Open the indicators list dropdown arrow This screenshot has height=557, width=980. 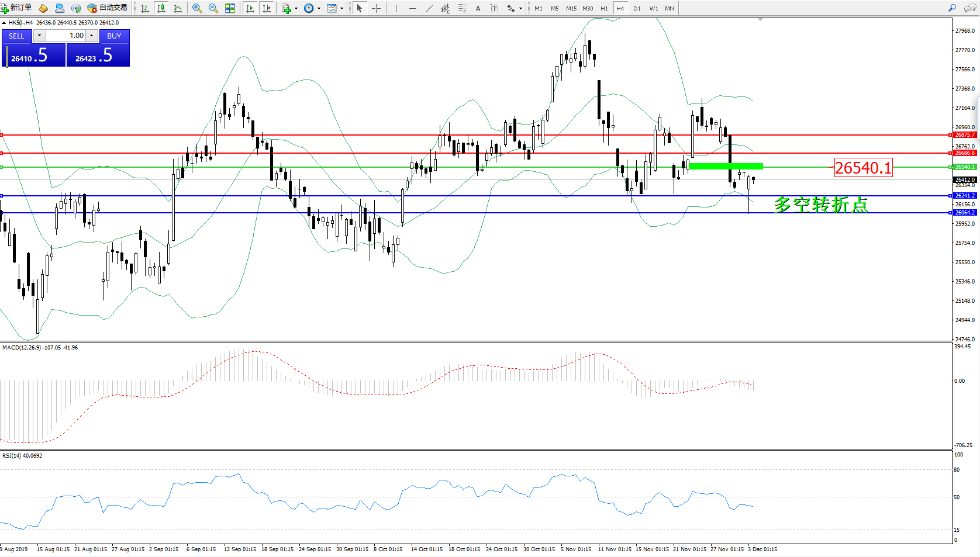click(296, 8)
